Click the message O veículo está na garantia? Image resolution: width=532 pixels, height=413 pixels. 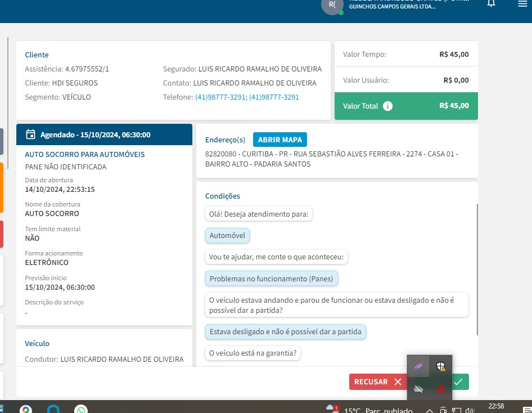click(253, 353)
